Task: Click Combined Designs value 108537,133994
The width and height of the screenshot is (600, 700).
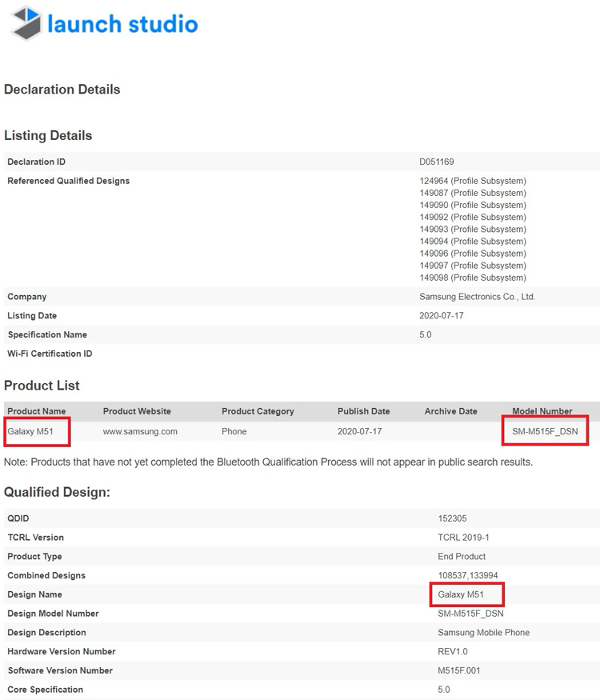Action: point(467,575)
